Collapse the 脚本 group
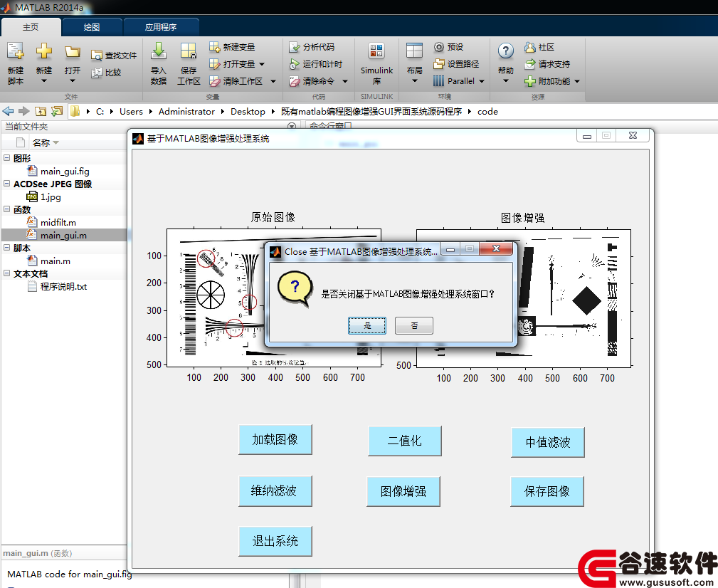The image size is (718, 588). coord(7,248)
